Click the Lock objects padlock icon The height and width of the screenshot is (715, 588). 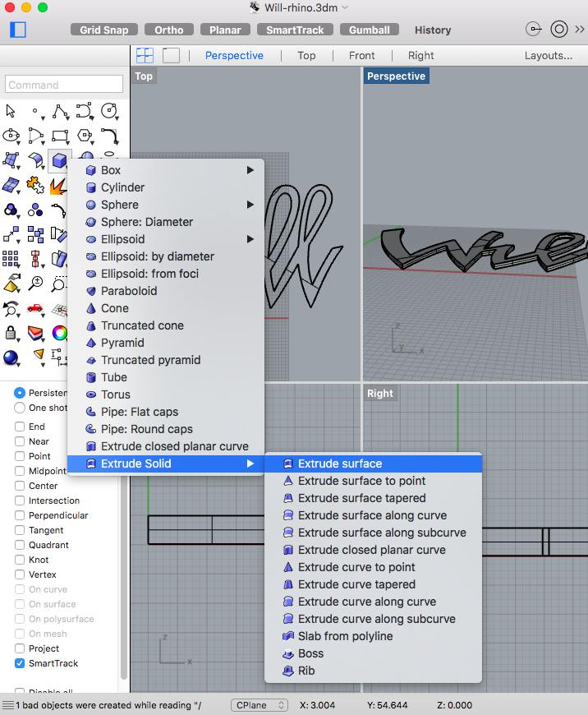pyautogui.click(x=11, y=334)
